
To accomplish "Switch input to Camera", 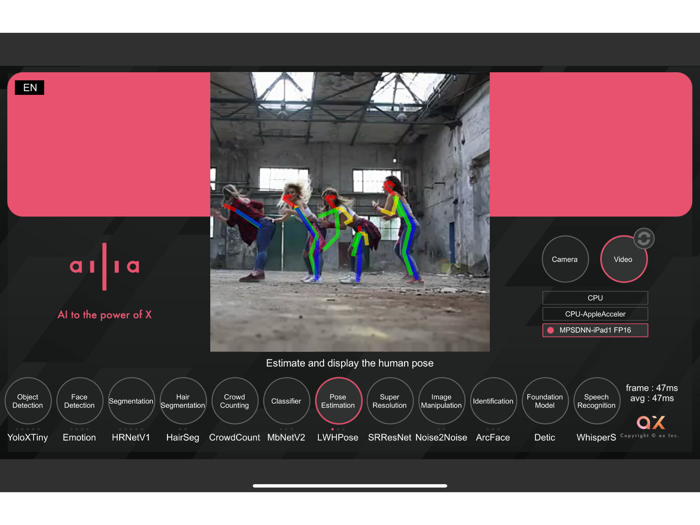I will 565,259.
